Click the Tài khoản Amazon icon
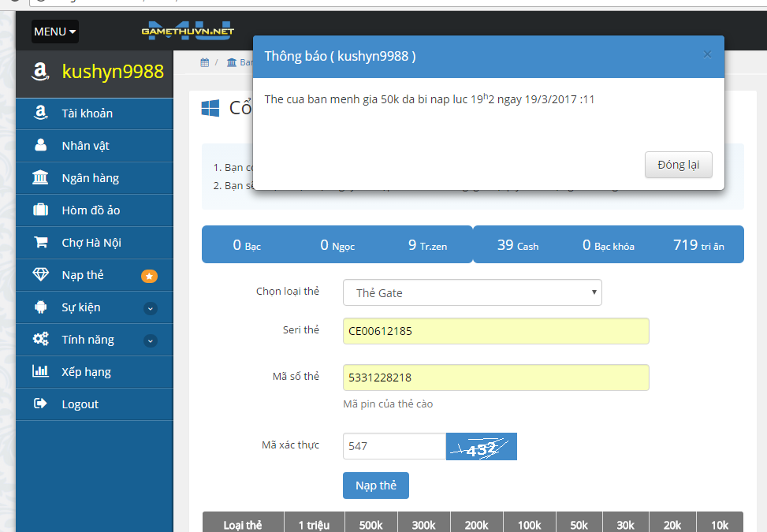The width and height of the screenshot is (767, 532). (x=41, y=113)
